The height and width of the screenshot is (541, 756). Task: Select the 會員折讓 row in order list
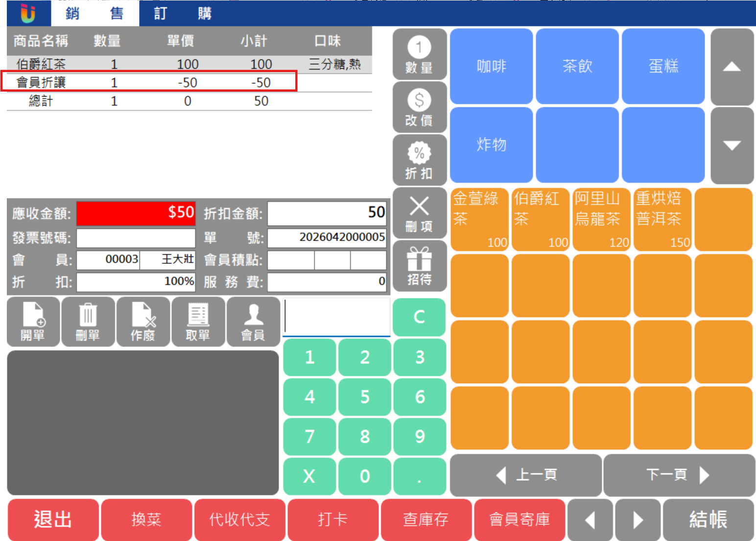[149, 81]
